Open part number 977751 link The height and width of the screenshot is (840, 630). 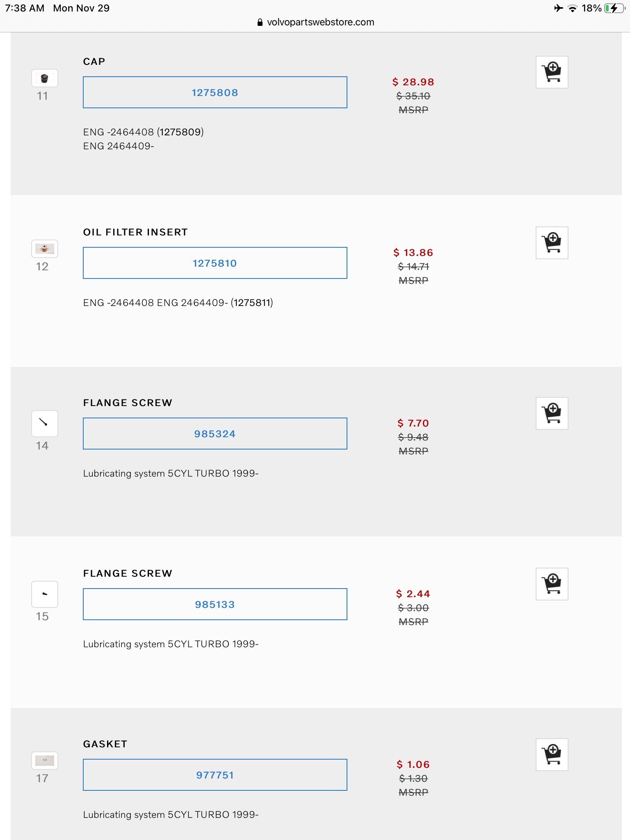215,775
